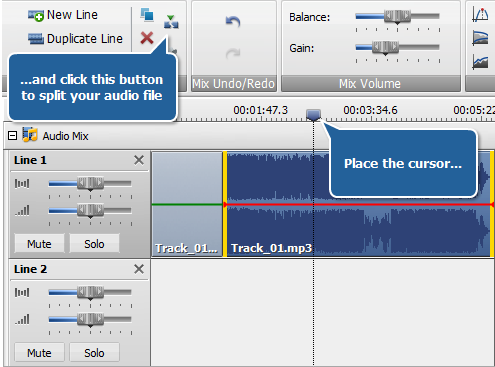Click the red X delete icon in toolbar
495x367 pixels.
pyautogui.click(x=147, y=38)
